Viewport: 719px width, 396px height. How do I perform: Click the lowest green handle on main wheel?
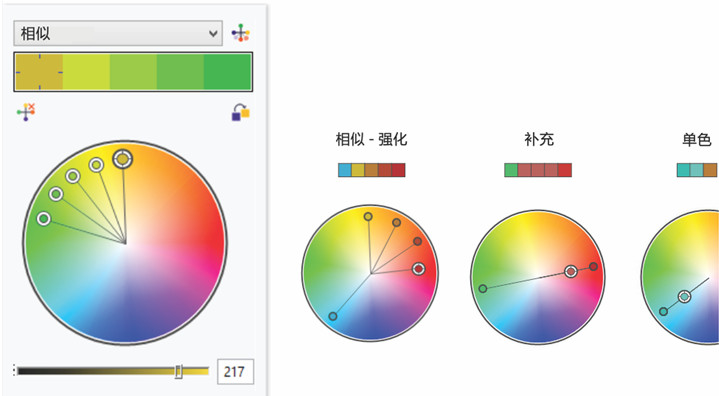click(x=44, y=219)
